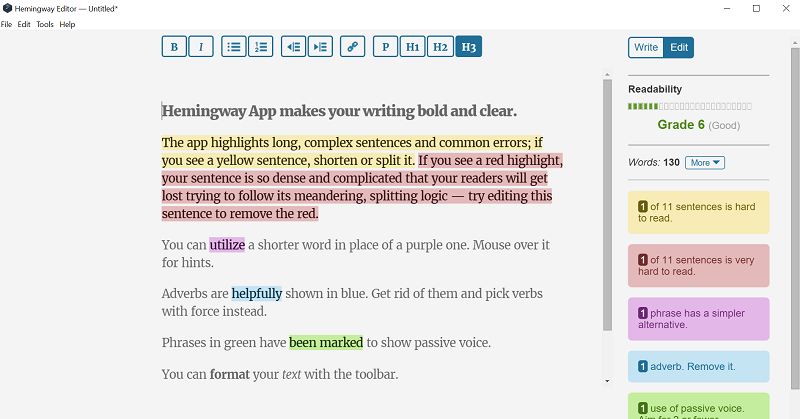
Task: Open the File menu
Action: [7, 24]
